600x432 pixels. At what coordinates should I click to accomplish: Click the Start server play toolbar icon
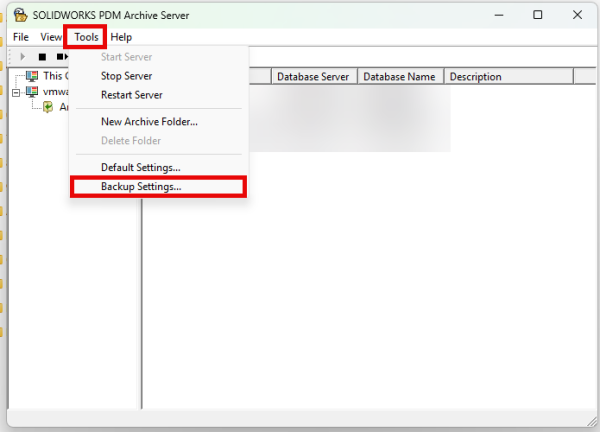23,57
